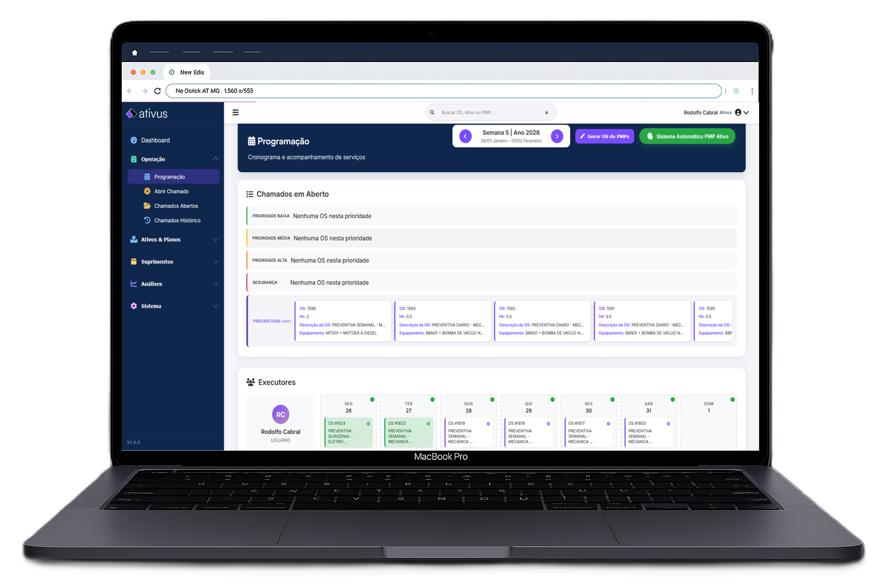Collapse the Operação sidebar section

point(215,159)
